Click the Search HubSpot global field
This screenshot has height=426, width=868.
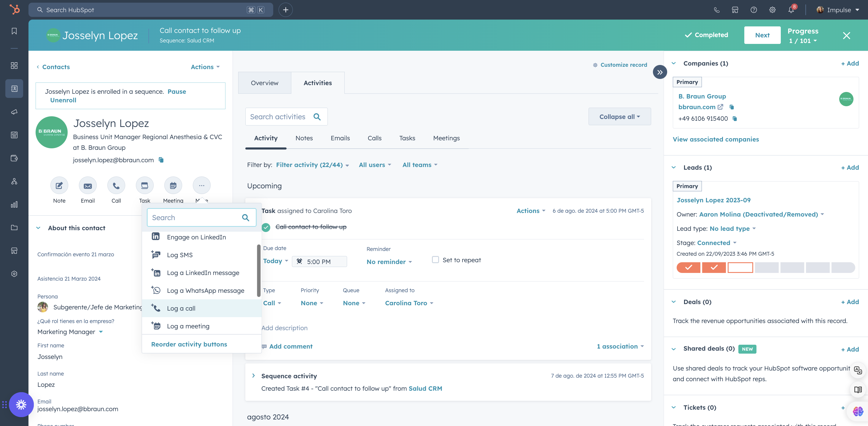151,10
